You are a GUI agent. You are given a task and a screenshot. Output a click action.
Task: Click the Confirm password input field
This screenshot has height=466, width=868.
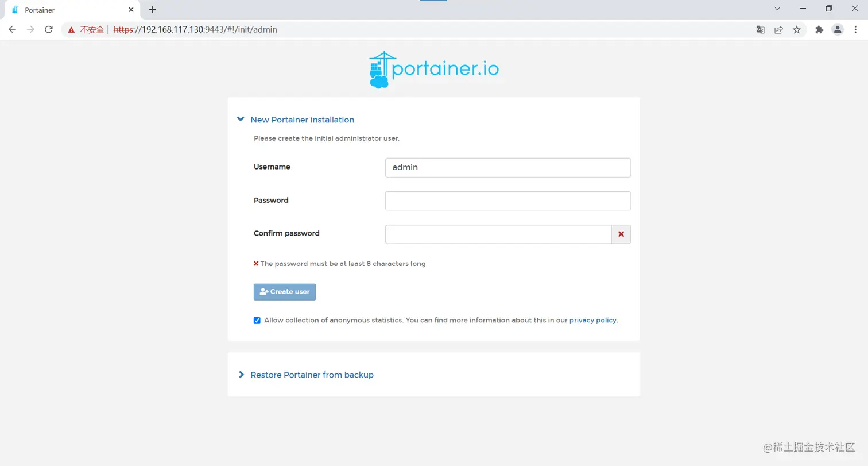coord(498,234)
